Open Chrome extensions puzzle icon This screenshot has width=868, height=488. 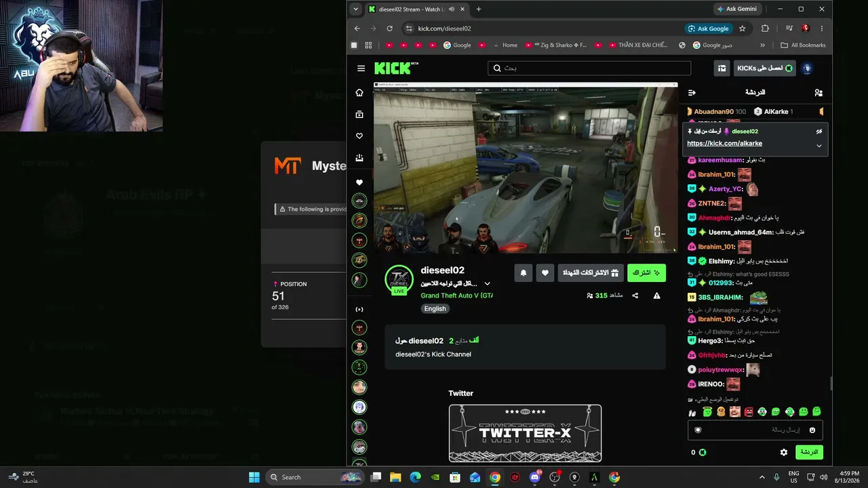[x=765, y=28]
